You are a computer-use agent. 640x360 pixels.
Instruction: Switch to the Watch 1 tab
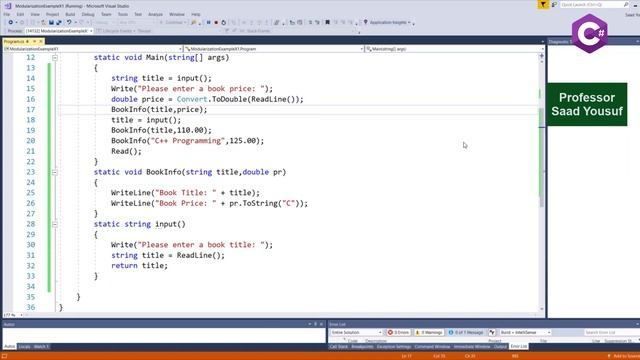point(41,347)
